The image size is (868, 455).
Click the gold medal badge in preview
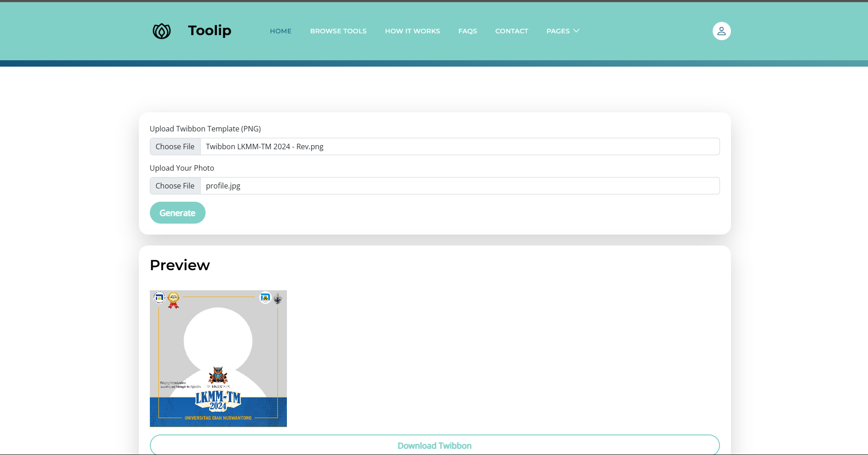174,299
